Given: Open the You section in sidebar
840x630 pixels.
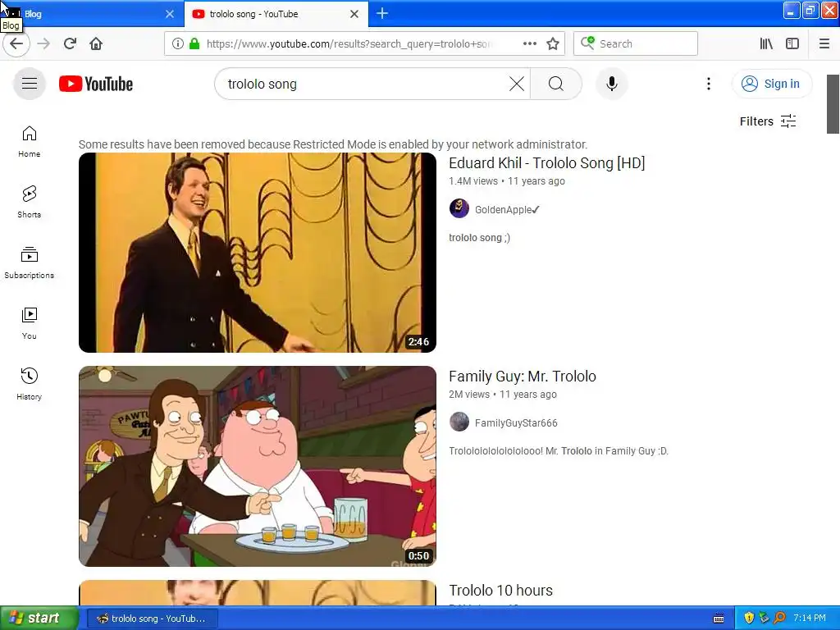Looking at the screenshot, I should [x=30, y=323].
